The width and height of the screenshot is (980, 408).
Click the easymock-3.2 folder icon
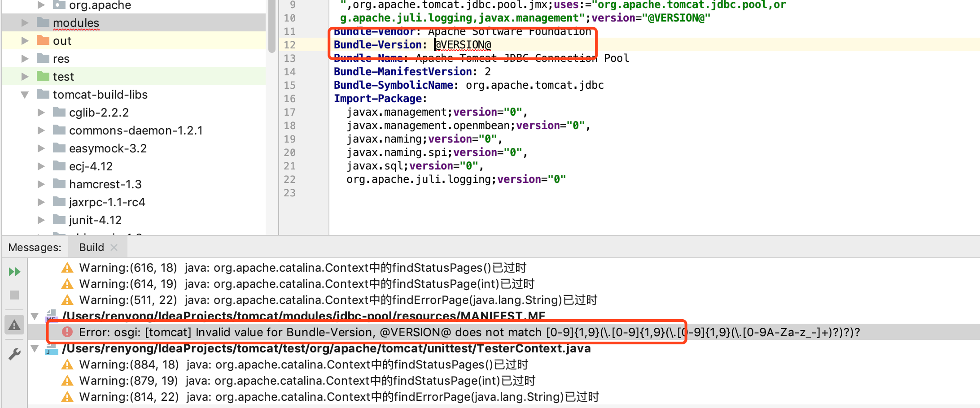tap(59, 148)
